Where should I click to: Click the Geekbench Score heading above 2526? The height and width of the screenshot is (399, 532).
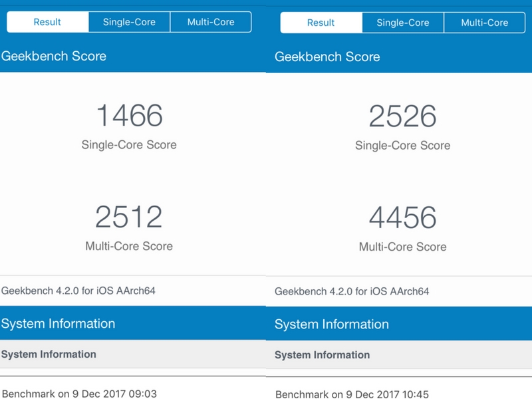[x=327, y=57]
